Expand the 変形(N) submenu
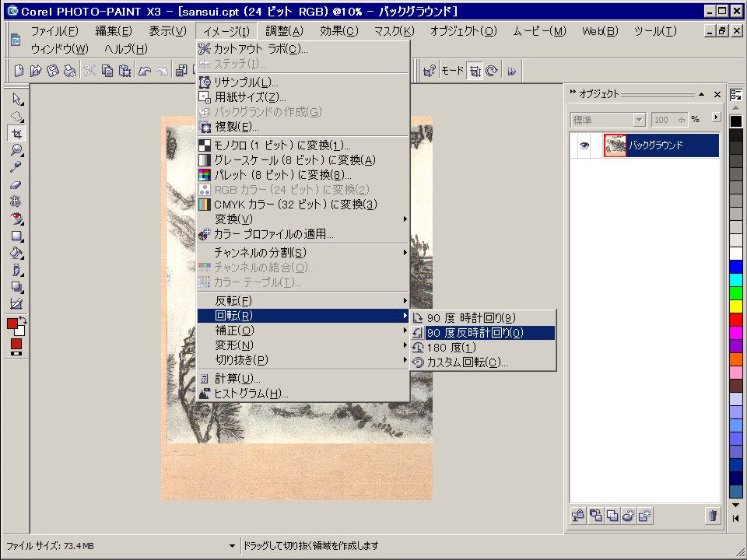Screen dimensions: 747x560 [x=303, y=345]
